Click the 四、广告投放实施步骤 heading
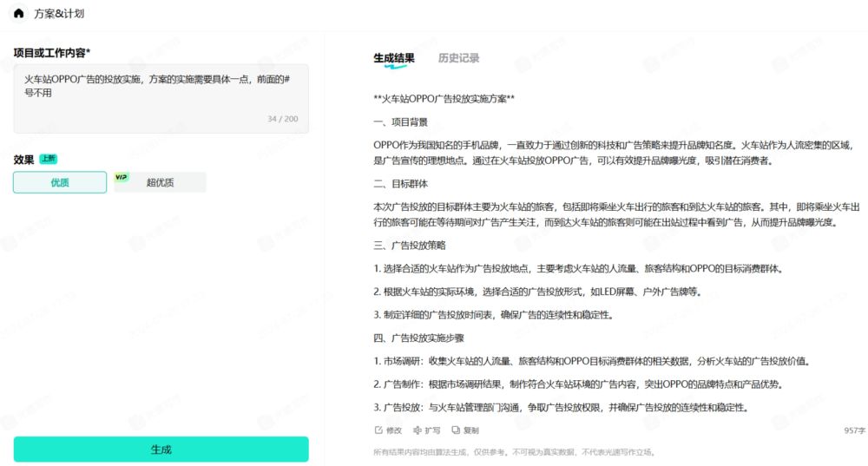The image size is (868, 466). [x=418, y=338]
